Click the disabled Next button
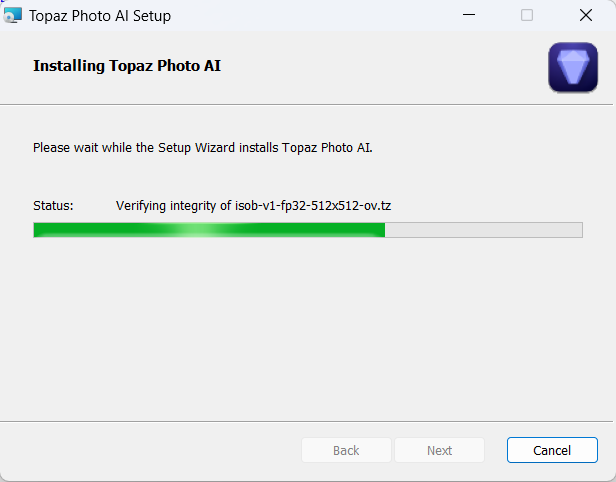 [x=439, y=450]
